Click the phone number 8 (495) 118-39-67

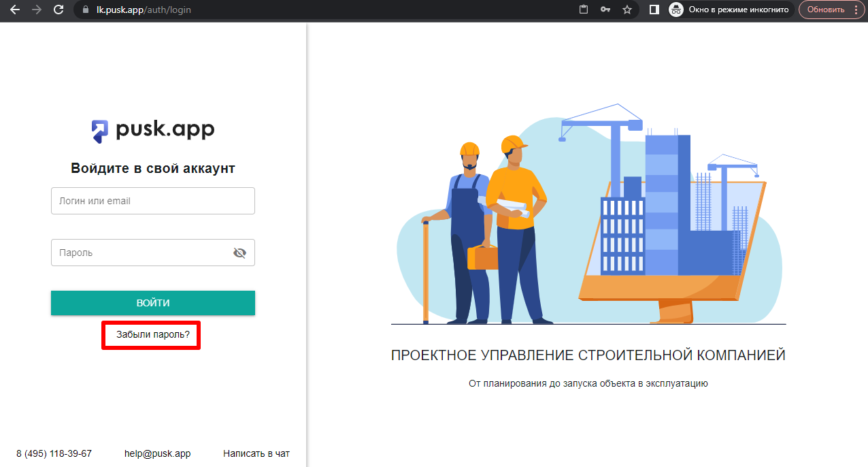[x=54, y=453]
